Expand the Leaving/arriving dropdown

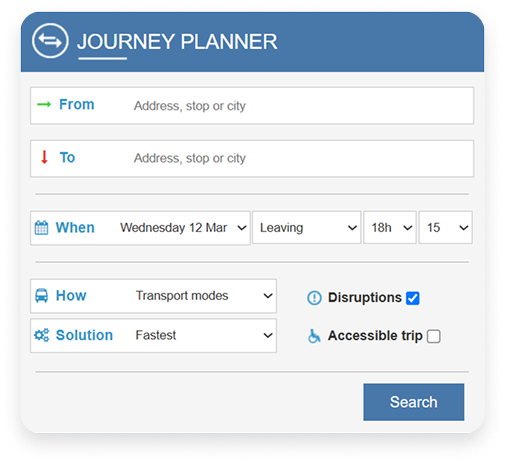(307, 228)
